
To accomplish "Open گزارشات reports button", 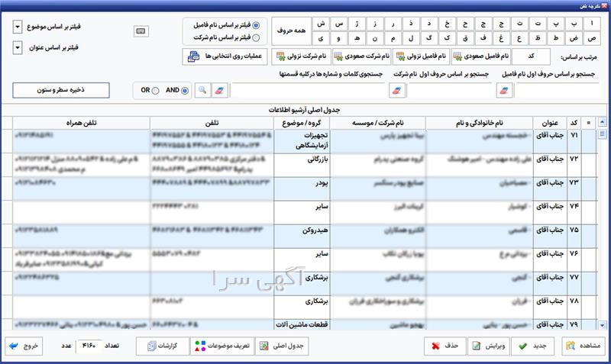I will click(163, 346).
